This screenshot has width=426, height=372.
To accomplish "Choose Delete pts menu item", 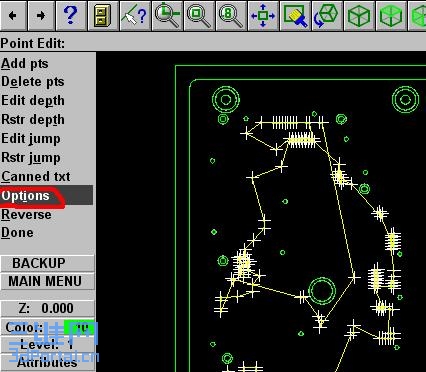I will coord(32,82).
